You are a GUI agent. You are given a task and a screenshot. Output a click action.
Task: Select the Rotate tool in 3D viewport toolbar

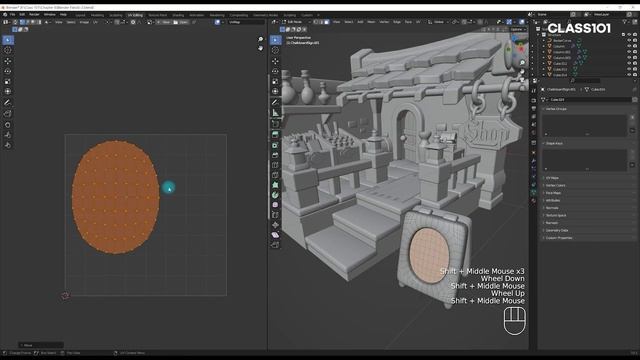pos(276,71)
